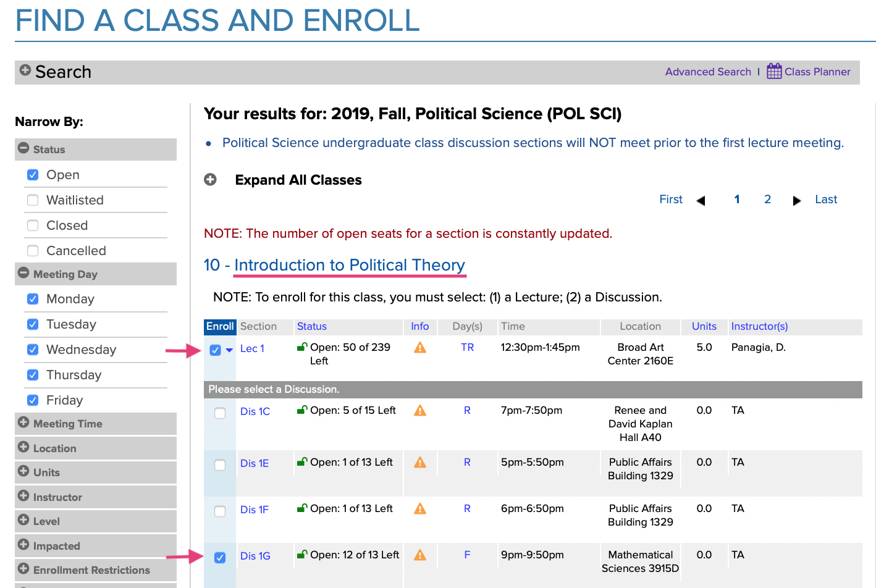This screenshot has height=588, width=876.
Task: Click warning icon for Dis 1G
Action: [420, 555]
